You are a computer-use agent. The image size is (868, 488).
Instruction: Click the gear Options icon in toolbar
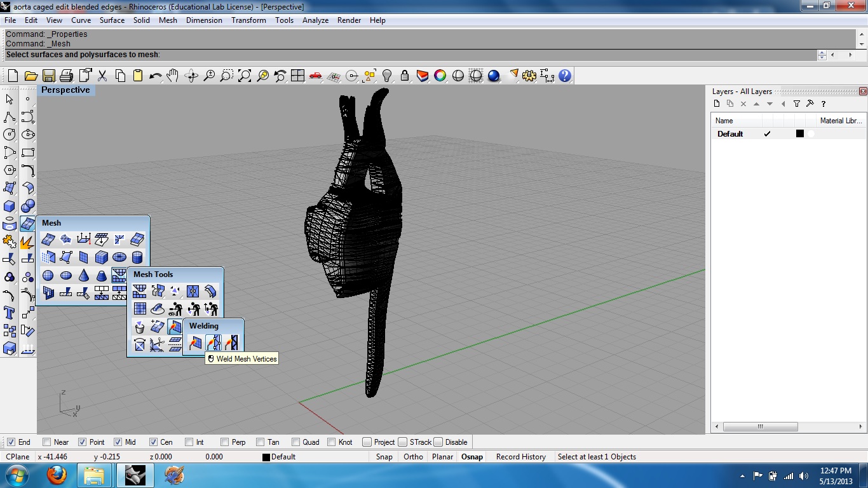pos(529,76)
